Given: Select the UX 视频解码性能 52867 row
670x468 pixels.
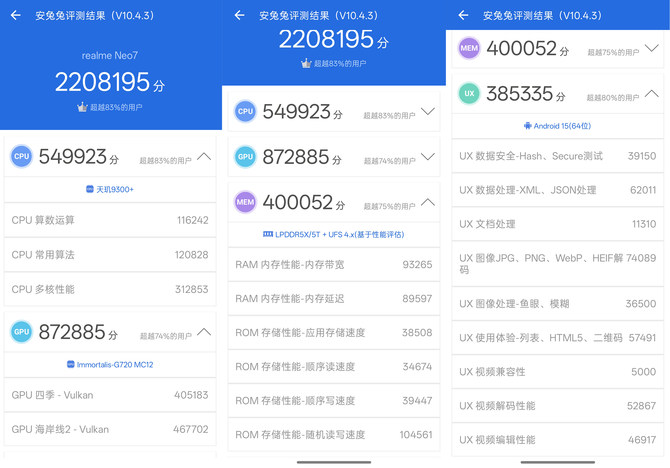Looking at the screenshot, I should [x=558, y=406].
